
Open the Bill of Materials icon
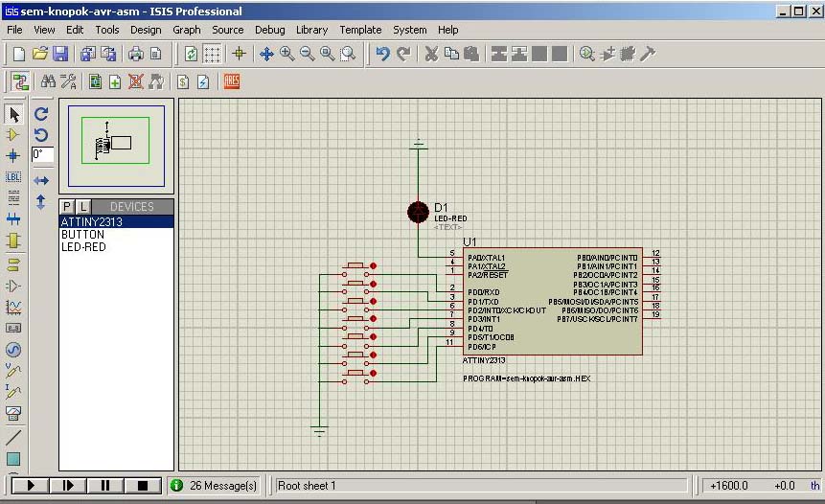tap(183, 81)
